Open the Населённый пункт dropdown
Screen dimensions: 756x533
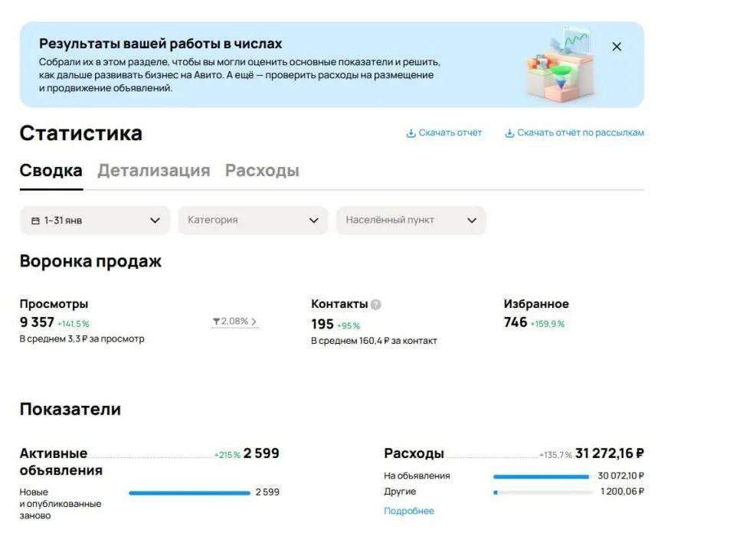[x=411, y=221]
